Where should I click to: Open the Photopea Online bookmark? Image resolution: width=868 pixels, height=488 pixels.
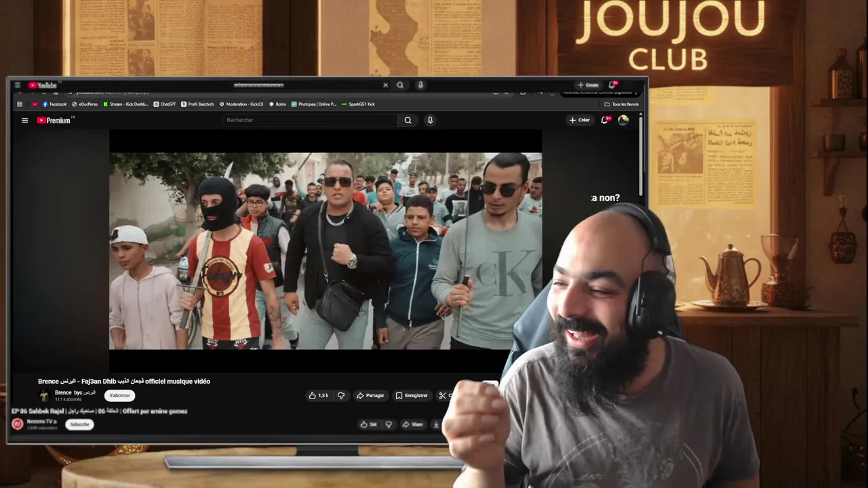(314, 104)
